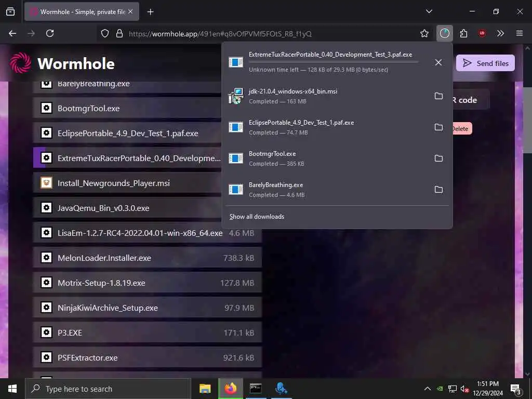Open the jdk-21.0.4_windows-x64_bin.msi download entry
Screen dimensions: 532x399
[x=326, y=96]
